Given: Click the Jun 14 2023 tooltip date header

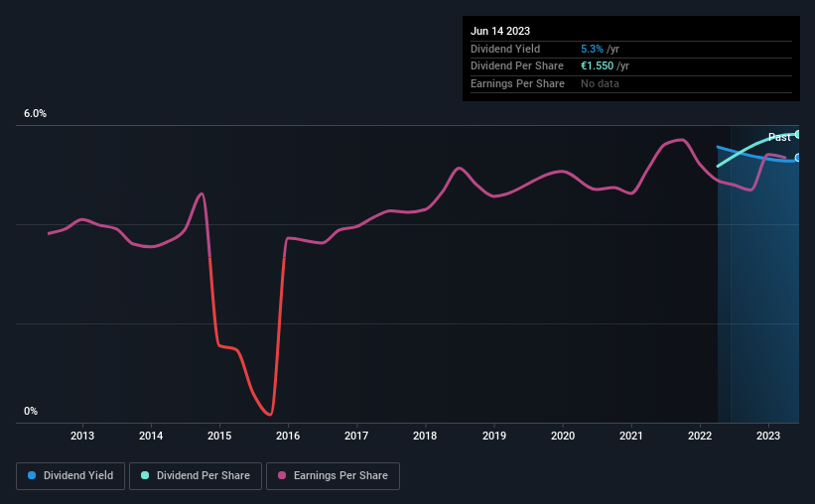Looking at the screenshot, I should click(x=500, y=31).
